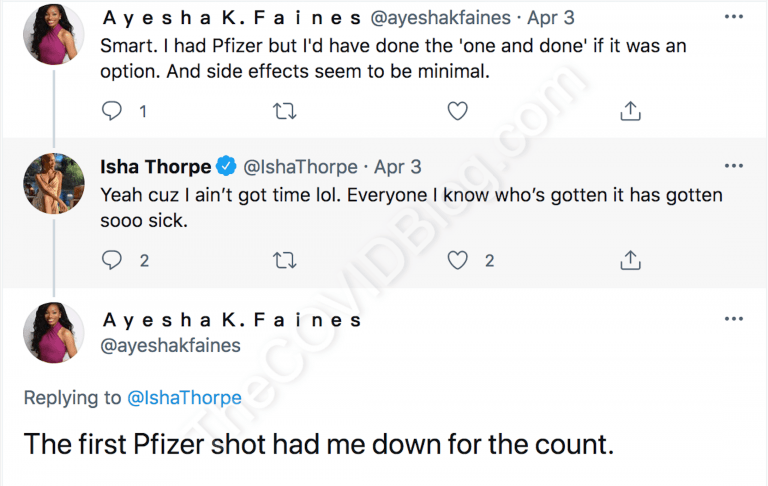This screenshot has width=768, height=486.
Task: Open more options on 'down for the count' tweet
Action: 733,320
